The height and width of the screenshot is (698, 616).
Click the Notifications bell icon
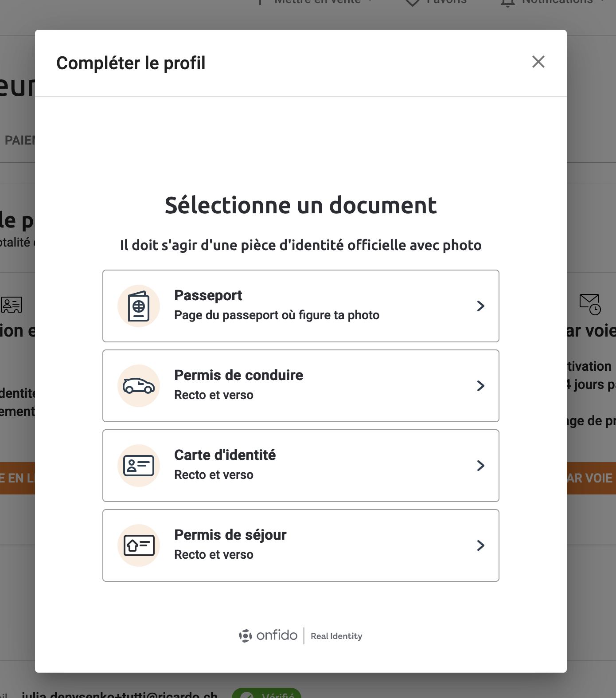tap(508, 3)
